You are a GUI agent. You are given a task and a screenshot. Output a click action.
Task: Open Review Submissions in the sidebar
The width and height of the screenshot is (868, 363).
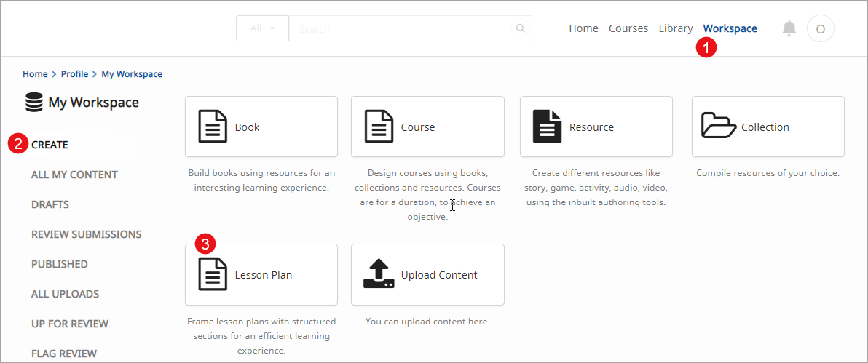tap(86, 234)
